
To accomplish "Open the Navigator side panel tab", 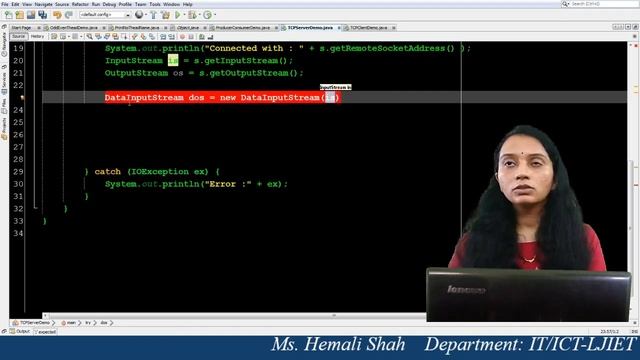I will (x=4, y=44).
